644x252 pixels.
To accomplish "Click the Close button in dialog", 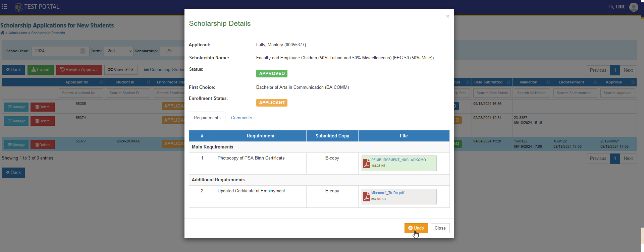I will click(440, 228).
